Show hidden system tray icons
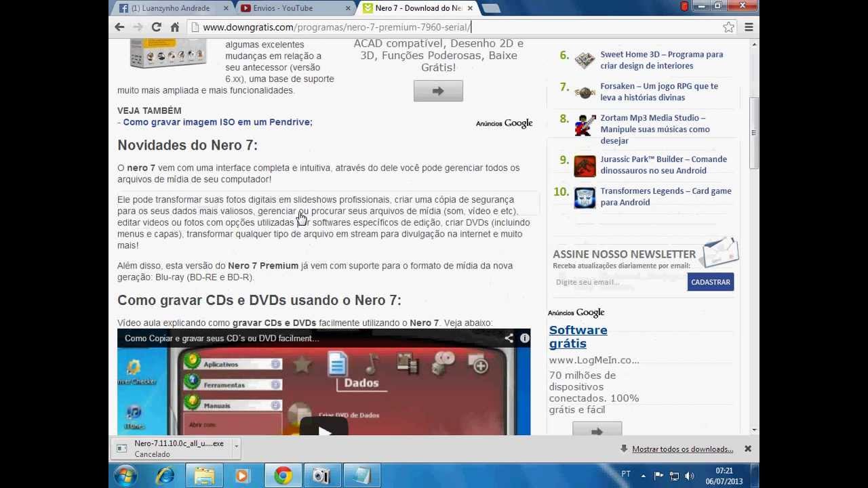 644,476
